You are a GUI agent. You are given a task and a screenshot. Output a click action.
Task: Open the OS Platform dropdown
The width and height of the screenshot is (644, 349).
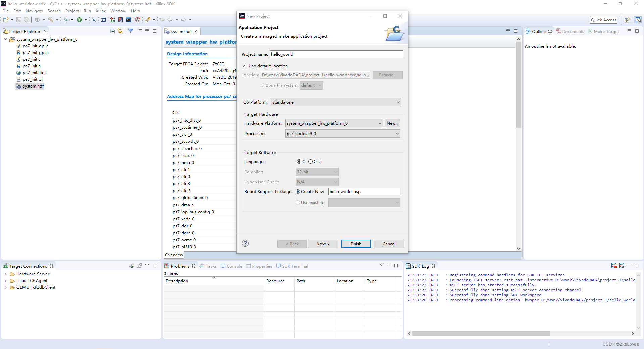pyautogui.click(x=336, y=102)
